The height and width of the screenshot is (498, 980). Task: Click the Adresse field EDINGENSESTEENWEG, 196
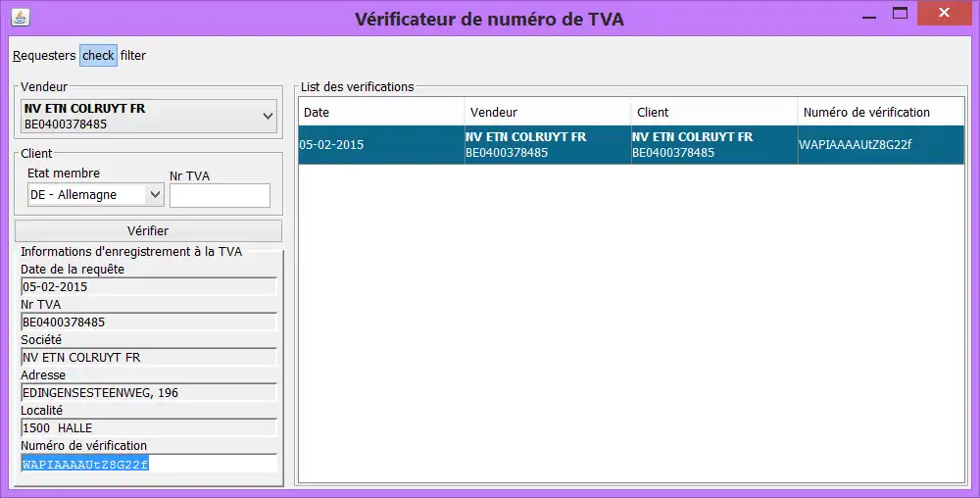point(149,393)
